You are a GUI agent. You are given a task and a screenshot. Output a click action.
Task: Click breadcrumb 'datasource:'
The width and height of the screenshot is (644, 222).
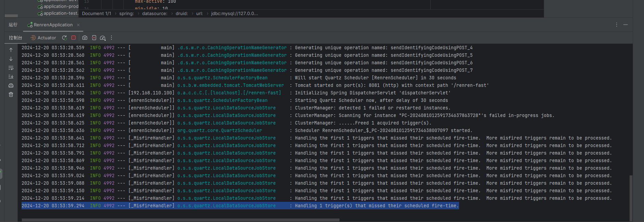tap(155, 14)
